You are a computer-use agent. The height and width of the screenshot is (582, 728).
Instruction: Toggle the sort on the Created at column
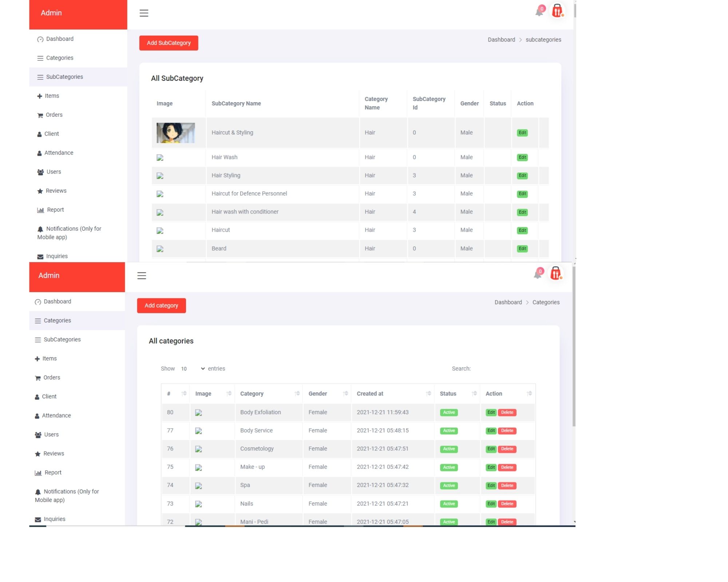[x=428, y=394]
